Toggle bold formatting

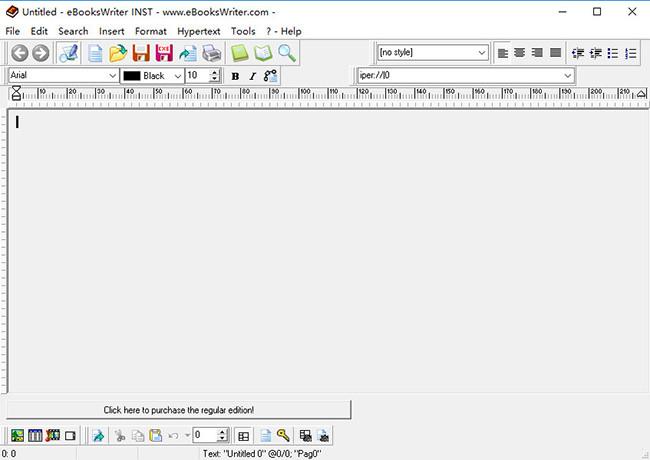235,76
